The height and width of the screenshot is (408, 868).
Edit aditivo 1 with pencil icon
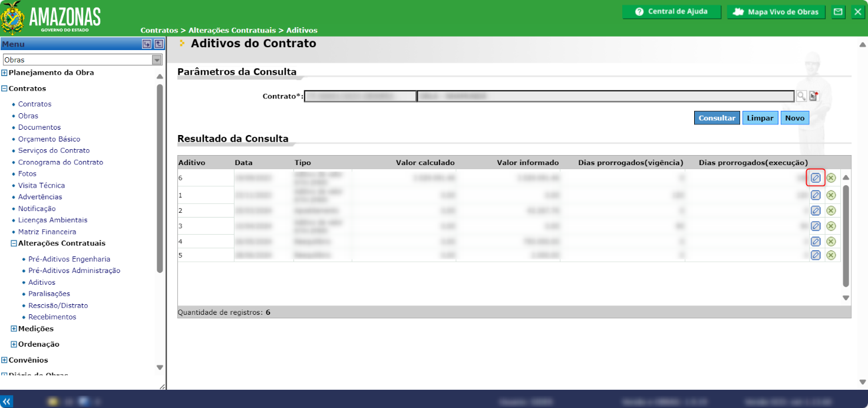(816, 195)
